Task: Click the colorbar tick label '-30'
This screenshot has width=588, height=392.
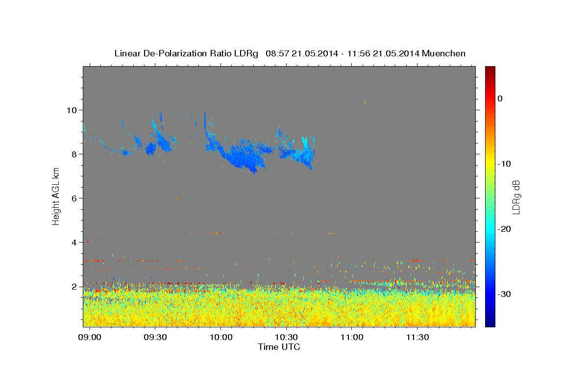Action: pos(504,294)
